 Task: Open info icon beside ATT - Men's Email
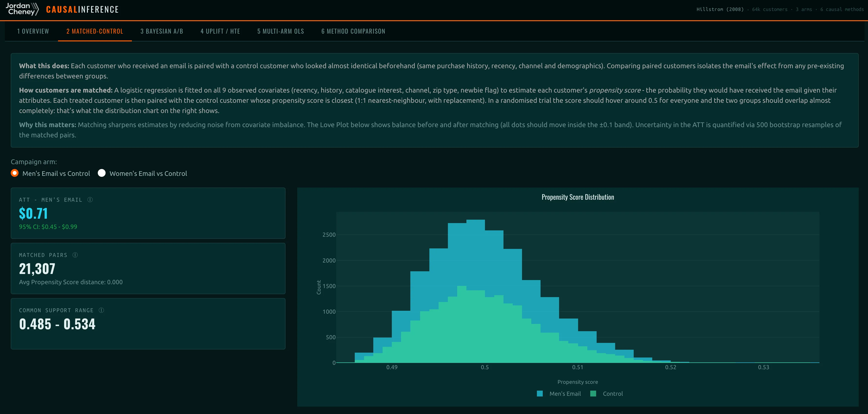90,200
